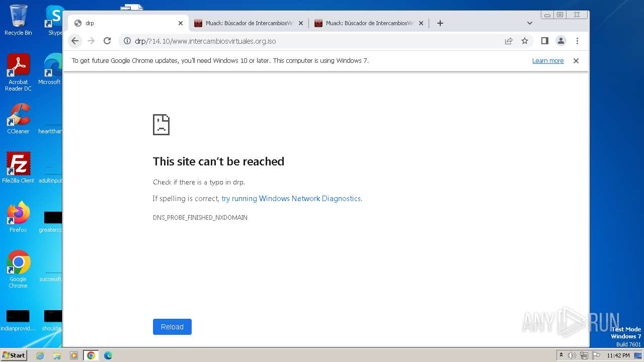Show hidden tray icons arrow
The image size is (644, 362).
point(561,355)
